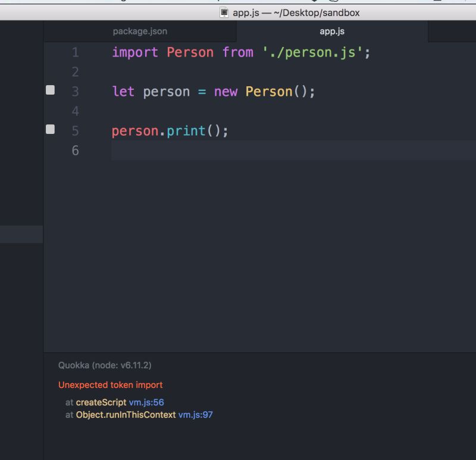476x460 pixels.
Task: Click the highlighted strip on the left edge
Action: [21, 234]
